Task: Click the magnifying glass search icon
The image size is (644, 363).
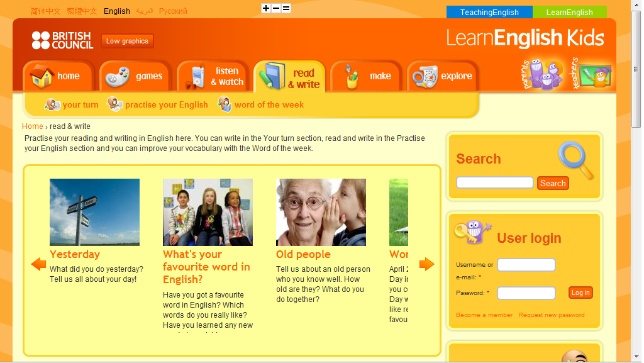Action: pyautogui.click(x=575, y=160)
